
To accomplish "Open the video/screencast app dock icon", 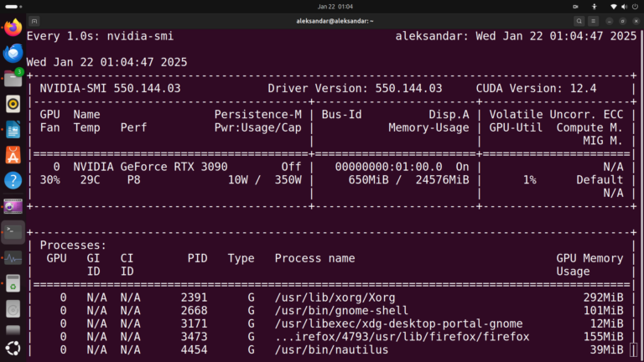I will pos(13,206).
